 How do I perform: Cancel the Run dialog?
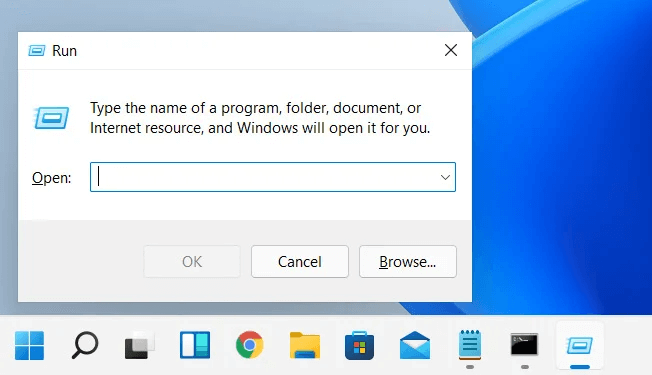pos(300,262)
